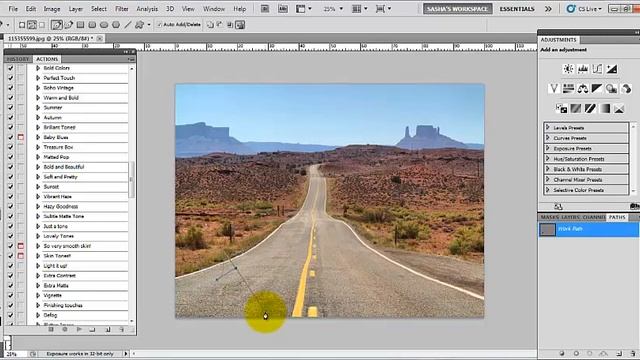This screenshot has height=360, width=640.
Task: Select the Line shape tool
Action: pos(128,25)
